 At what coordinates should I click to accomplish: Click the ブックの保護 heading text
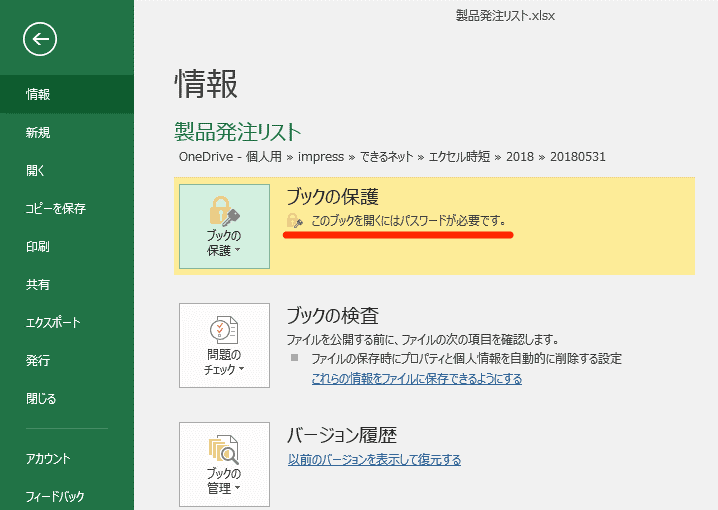point(332,197)
